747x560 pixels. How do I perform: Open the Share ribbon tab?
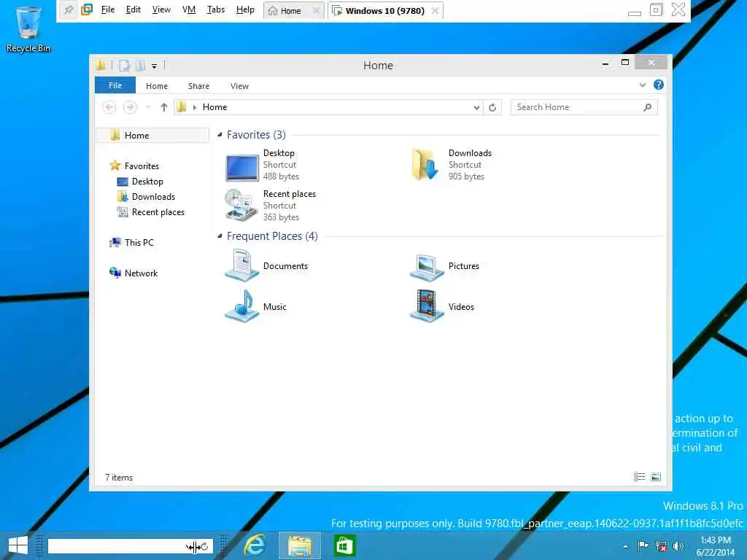click(198, 86)
